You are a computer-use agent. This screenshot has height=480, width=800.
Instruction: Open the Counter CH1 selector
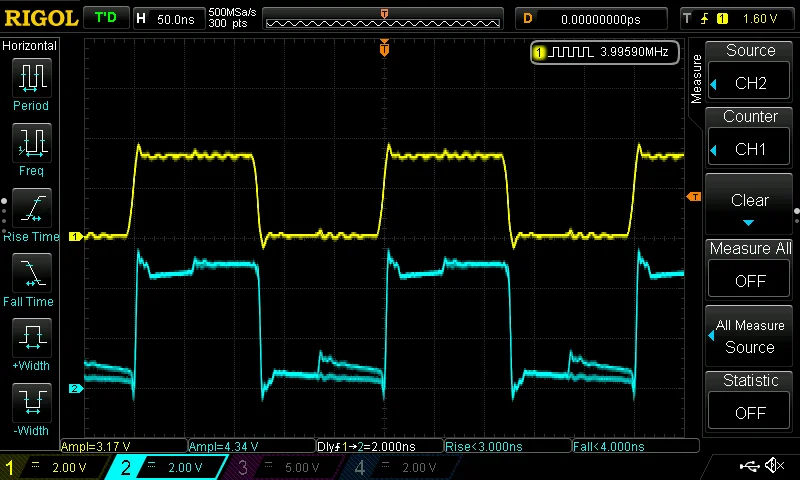pyautogui.click(x=749, y=137)
